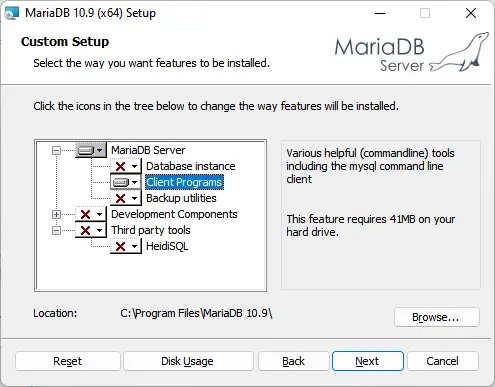Open MariaDB Server feature install icon
This screenshot has width=495, height=387.
coord(91,150)
